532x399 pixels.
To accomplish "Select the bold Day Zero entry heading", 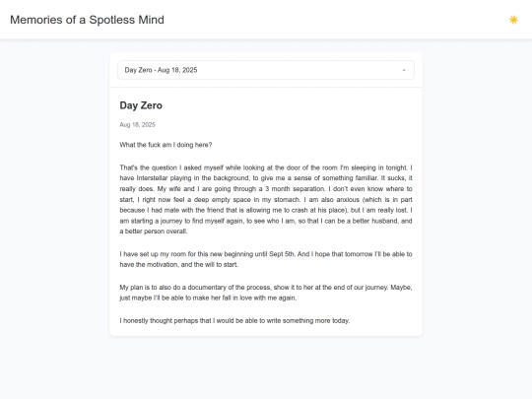I will (141, 105).
